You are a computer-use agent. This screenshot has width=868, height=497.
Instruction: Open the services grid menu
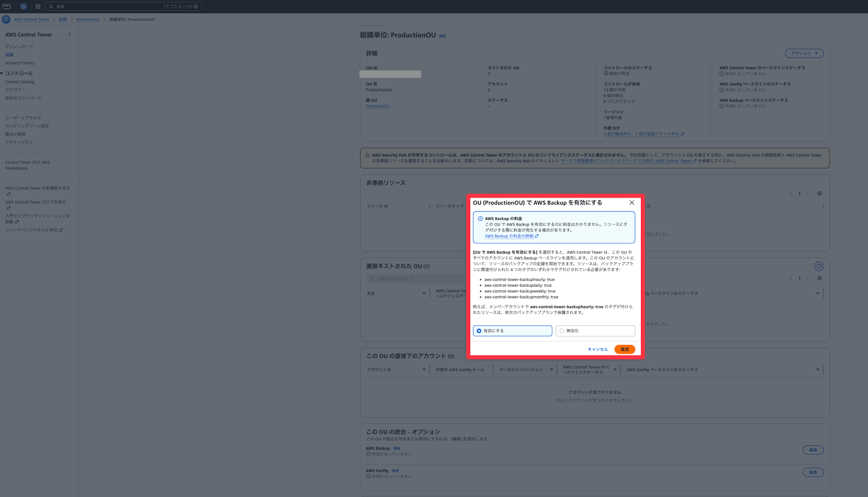(38, 6)
